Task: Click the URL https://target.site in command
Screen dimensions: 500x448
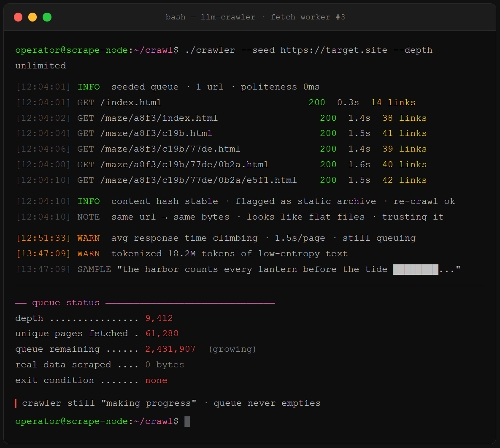Action: point(334,50)
